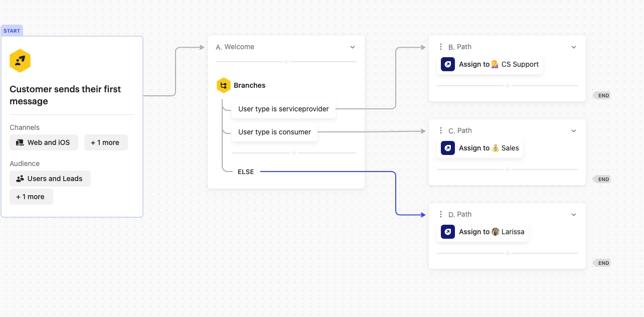Open the three-dot menu on D. Path
This screenshot has width=644, height=317.
[441, 214]
